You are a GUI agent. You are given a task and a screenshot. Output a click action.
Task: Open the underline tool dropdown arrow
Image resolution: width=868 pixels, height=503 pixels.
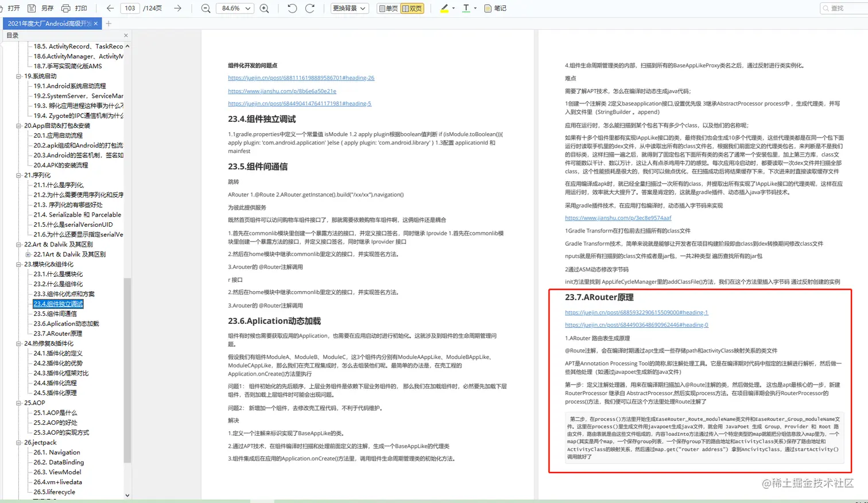point(475,8)
